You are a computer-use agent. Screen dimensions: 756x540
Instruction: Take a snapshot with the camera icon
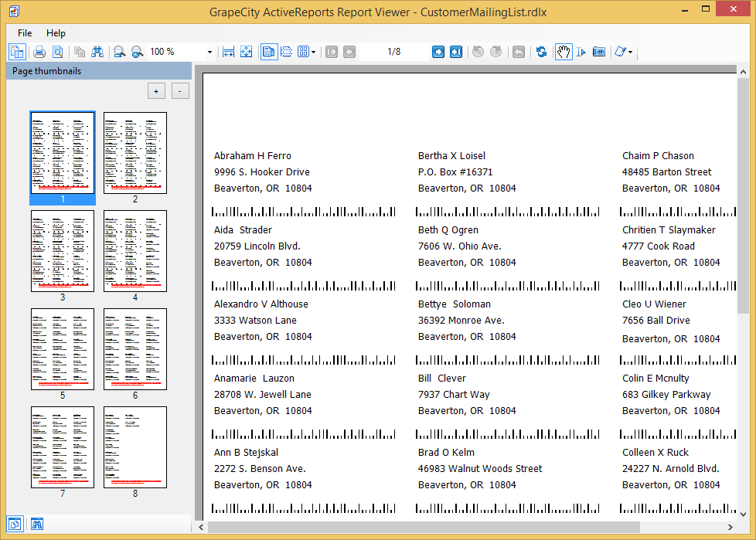(598, 52)
